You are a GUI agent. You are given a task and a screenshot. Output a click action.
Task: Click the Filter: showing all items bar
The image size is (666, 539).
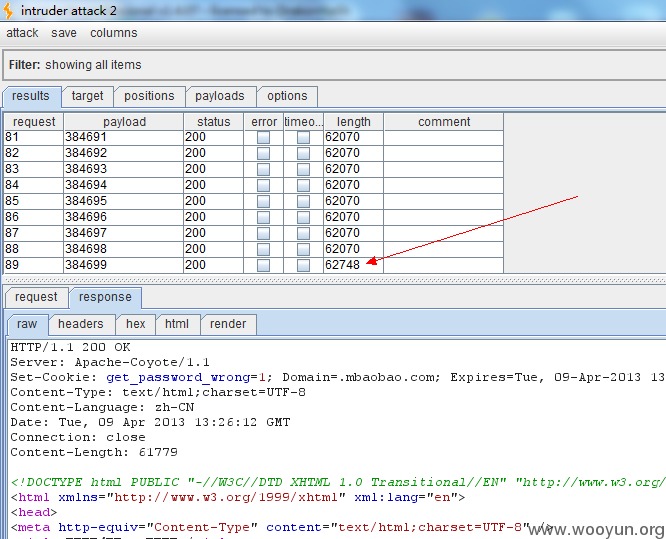[334, 65]
